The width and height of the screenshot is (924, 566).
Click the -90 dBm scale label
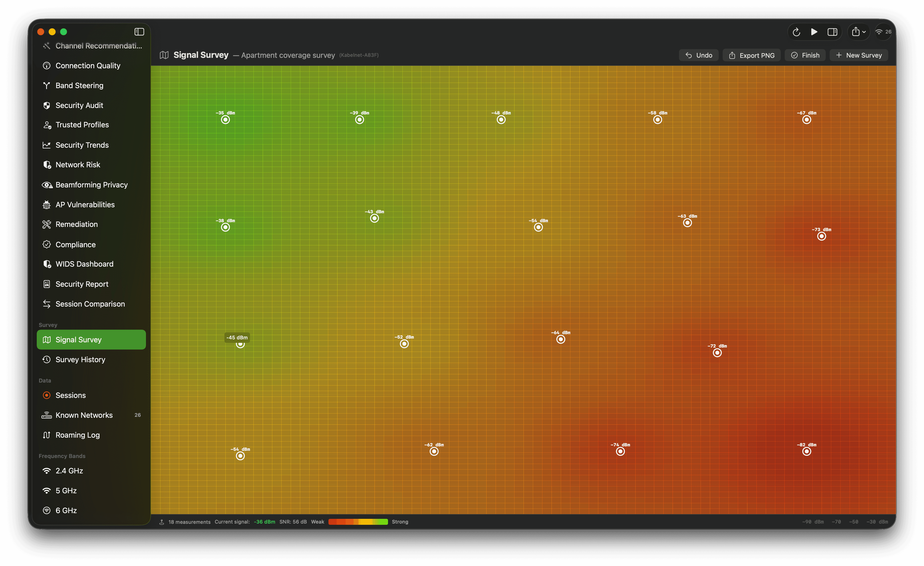coord(813,522)
